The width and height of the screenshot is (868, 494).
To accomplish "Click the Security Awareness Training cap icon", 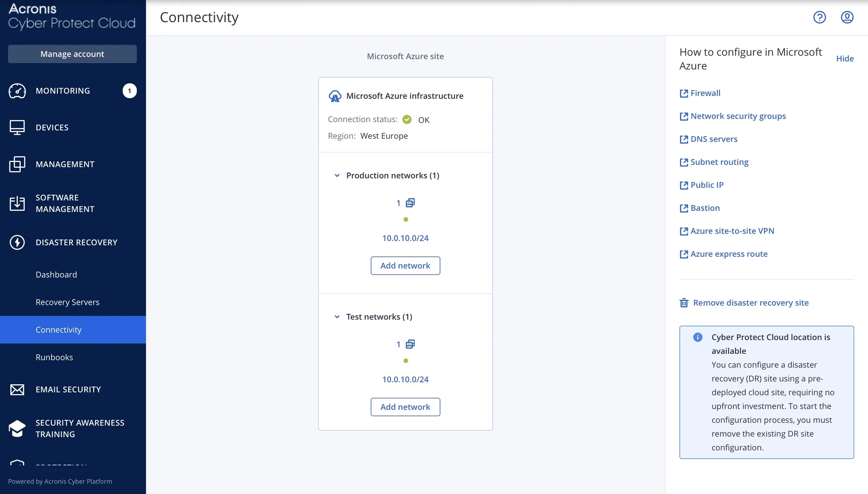I will point(17,428).
